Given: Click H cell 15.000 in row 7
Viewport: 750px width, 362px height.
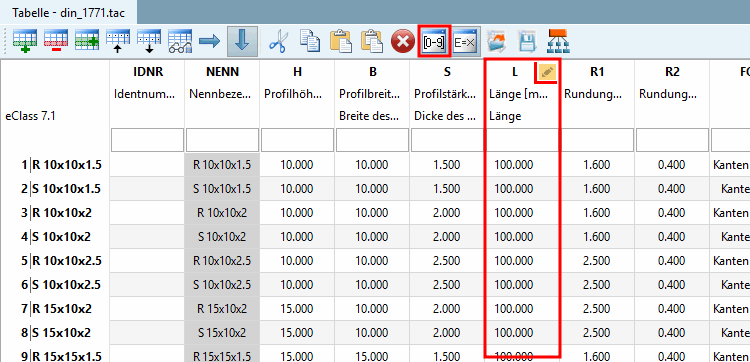Looking at the screenshot, I should [298, 309].
